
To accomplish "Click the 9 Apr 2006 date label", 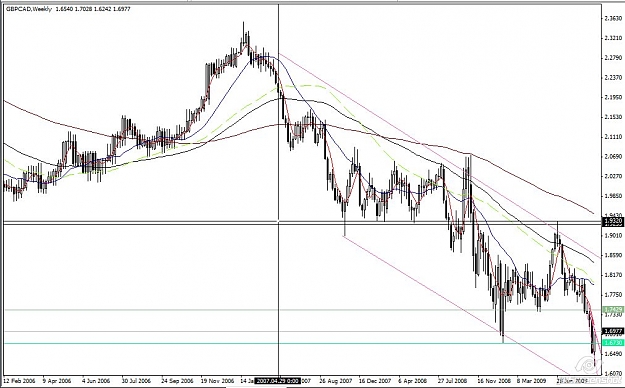I will click(x=57, y=381).
